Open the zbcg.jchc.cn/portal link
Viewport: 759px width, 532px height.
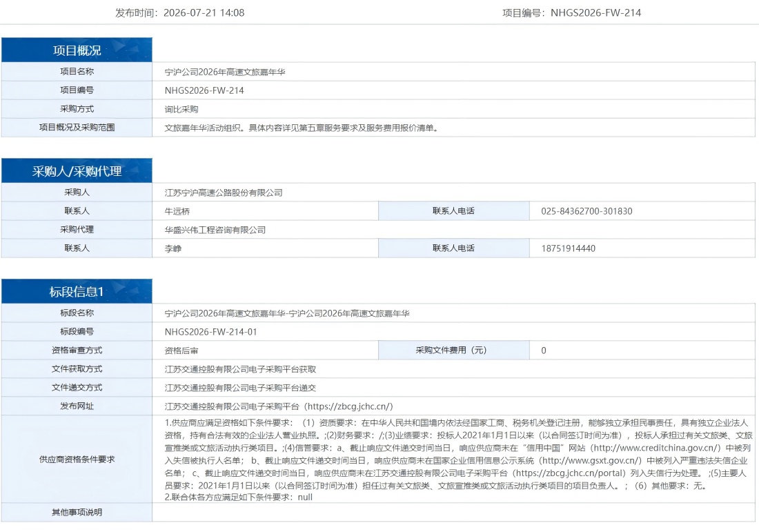coord(567,473)
